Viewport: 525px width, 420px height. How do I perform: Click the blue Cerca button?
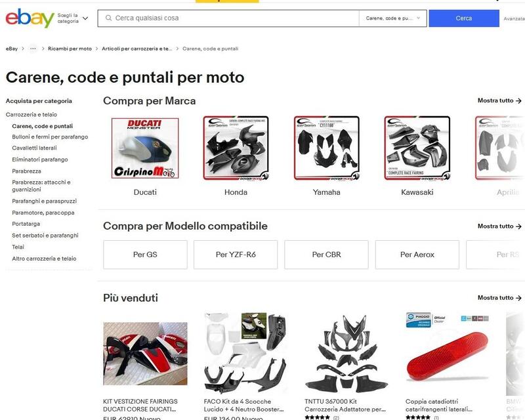464,18
